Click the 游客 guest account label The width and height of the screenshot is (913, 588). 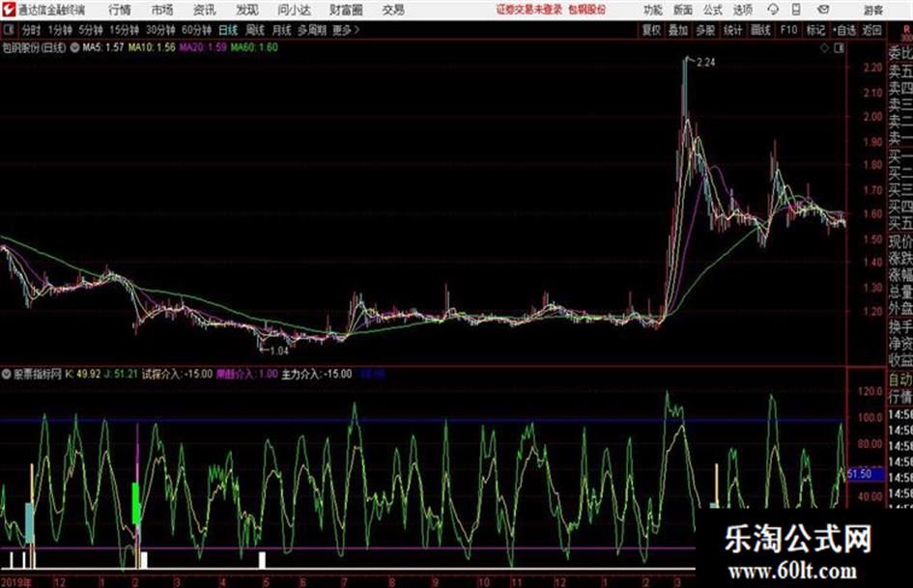click(x=873, y=10)
